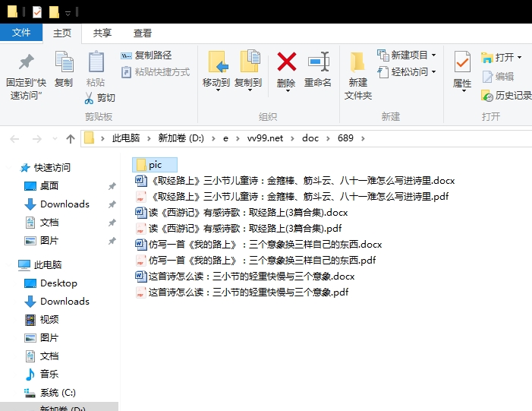Expand the chevron after doc in address bar

[328, 138]
